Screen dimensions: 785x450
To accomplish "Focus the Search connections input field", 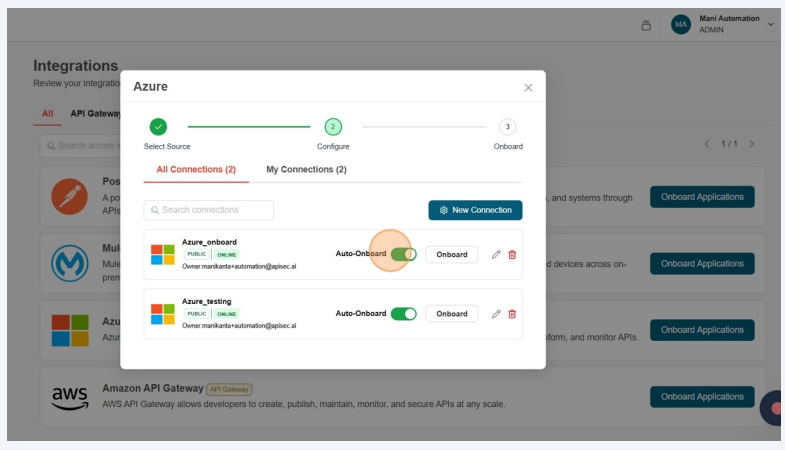I will [209, 210].
